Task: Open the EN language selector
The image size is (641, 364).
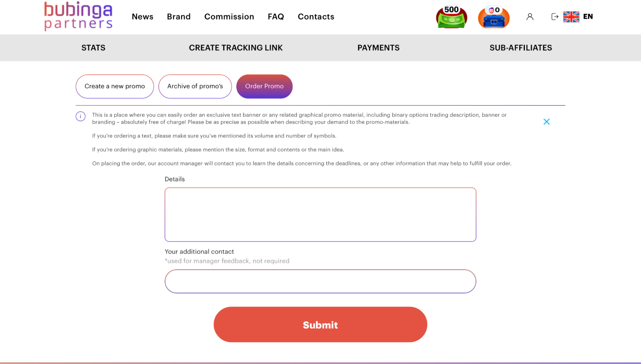Action: coord(588,17)
